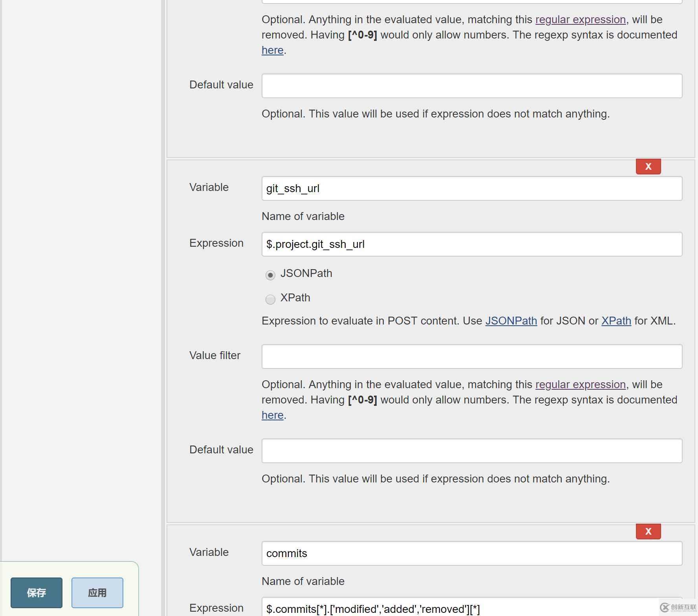Select the JSONPath radio button
The image size is (698, 616).
point(270,275)
